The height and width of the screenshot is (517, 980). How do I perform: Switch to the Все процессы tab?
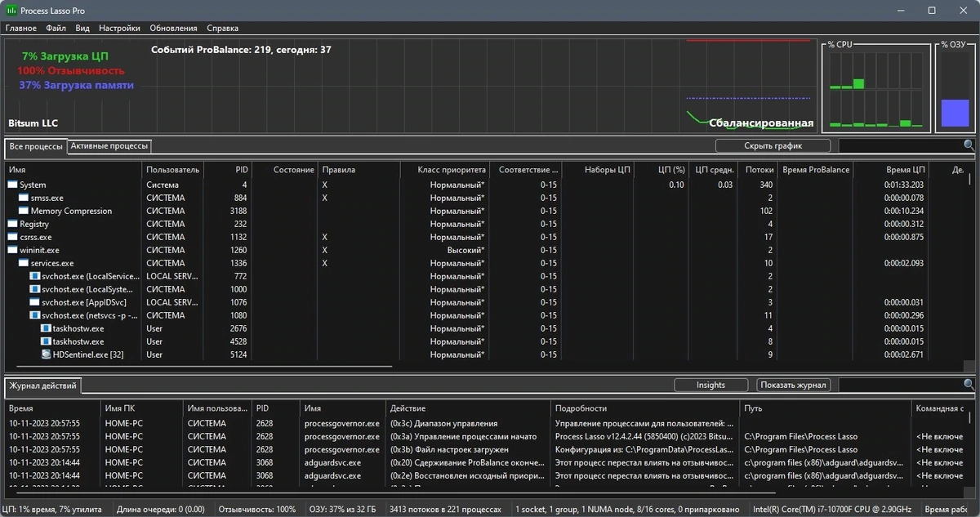tap(36, 146)
